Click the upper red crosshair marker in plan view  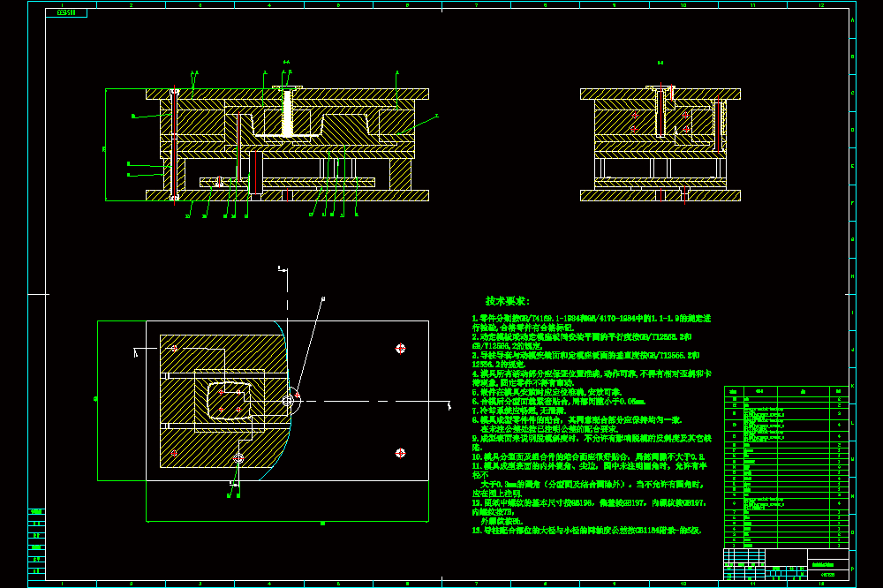point(400,349)
